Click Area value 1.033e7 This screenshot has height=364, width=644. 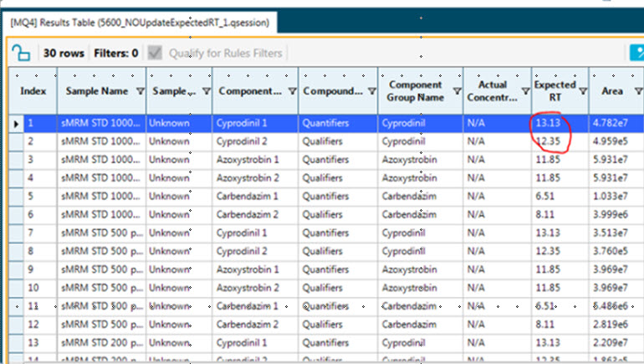[611, 197]
